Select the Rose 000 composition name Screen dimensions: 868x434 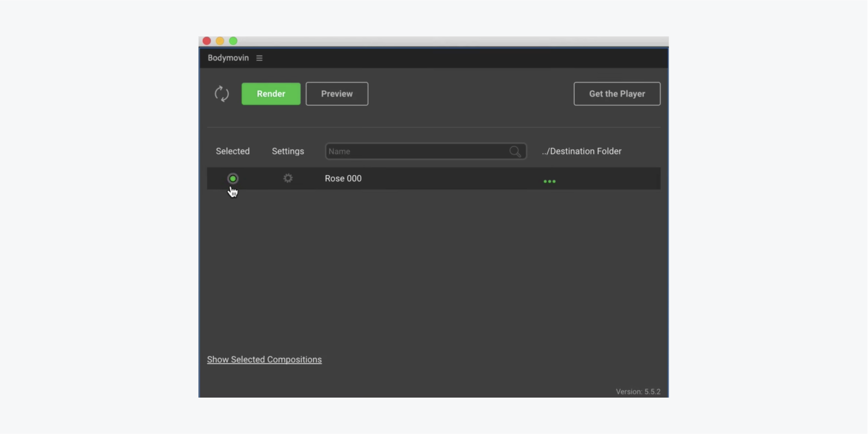[x=343, y=179]
